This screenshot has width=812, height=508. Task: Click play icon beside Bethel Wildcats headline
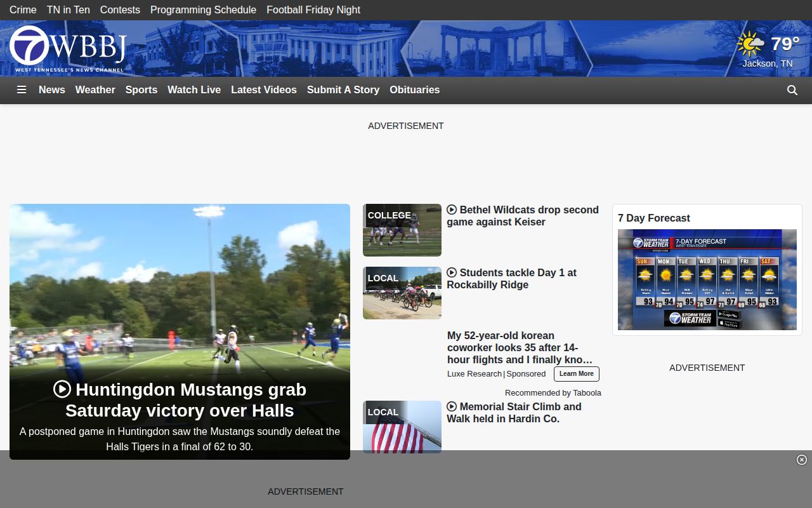(452, 210)
